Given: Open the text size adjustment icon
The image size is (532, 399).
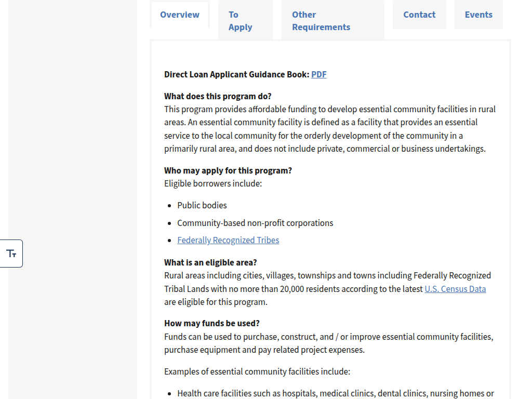Looking at the screenshot, I should tap(11, 254).
